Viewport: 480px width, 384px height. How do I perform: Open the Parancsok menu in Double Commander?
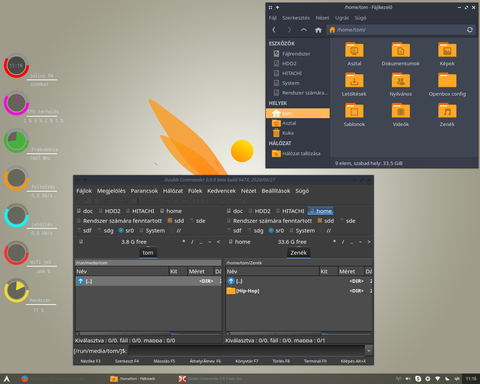(x=144, y=191)
